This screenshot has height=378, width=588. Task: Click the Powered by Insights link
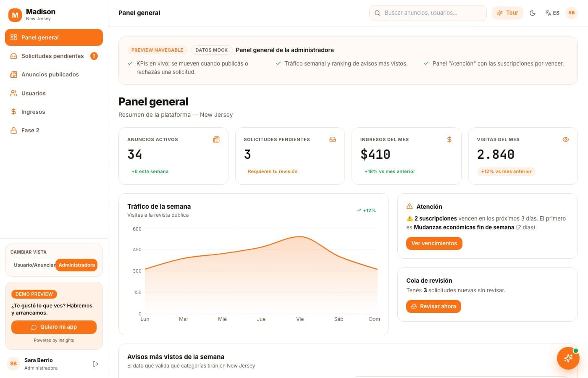[x=54, y=341]
